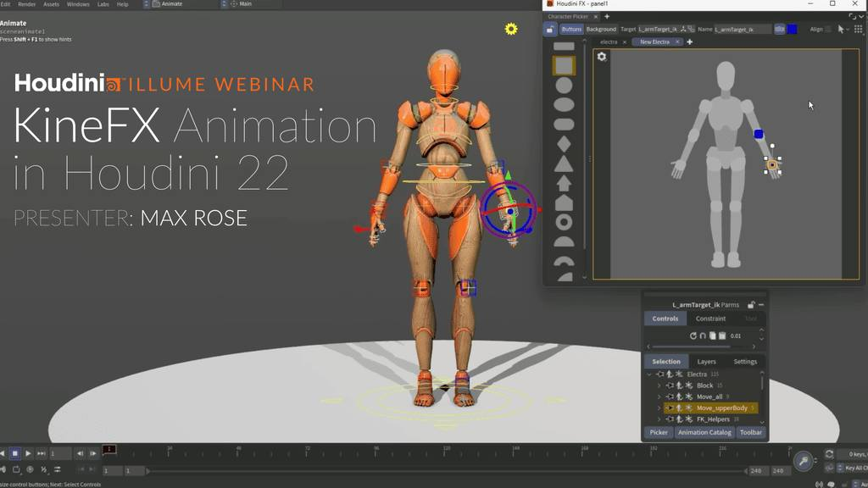
Task: Select the wrist control button on mannequin
Action: 772,165
